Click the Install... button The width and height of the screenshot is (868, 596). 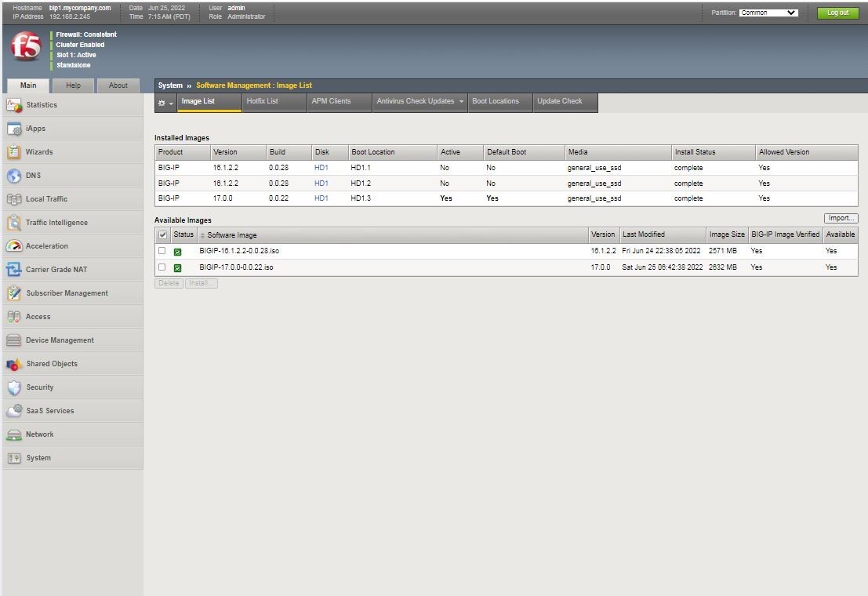(202, 283)
